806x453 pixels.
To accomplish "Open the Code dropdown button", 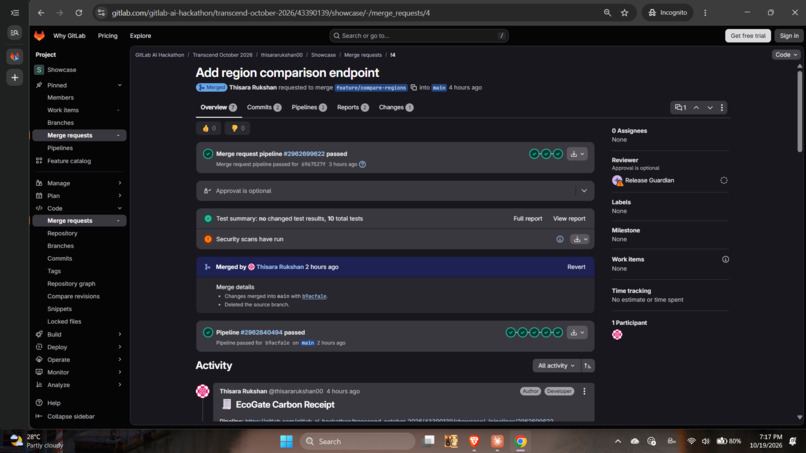I will point(785,55).
